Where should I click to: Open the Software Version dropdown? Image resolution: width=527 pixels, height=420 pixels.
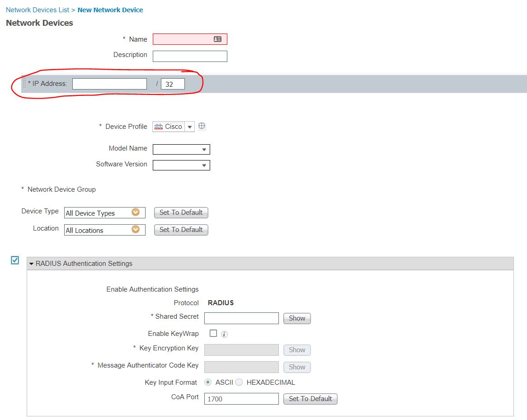(x=205, y=165)
